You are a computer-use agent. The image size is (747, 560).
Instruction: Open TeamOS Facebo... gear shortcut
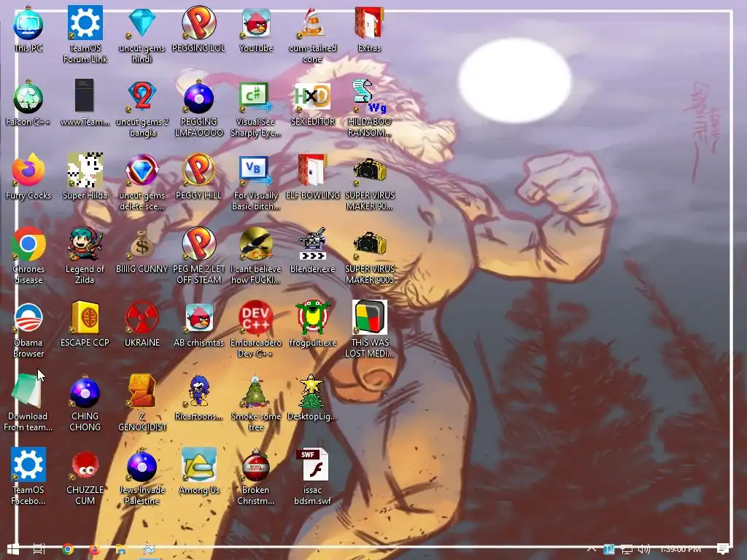point(28,476)
